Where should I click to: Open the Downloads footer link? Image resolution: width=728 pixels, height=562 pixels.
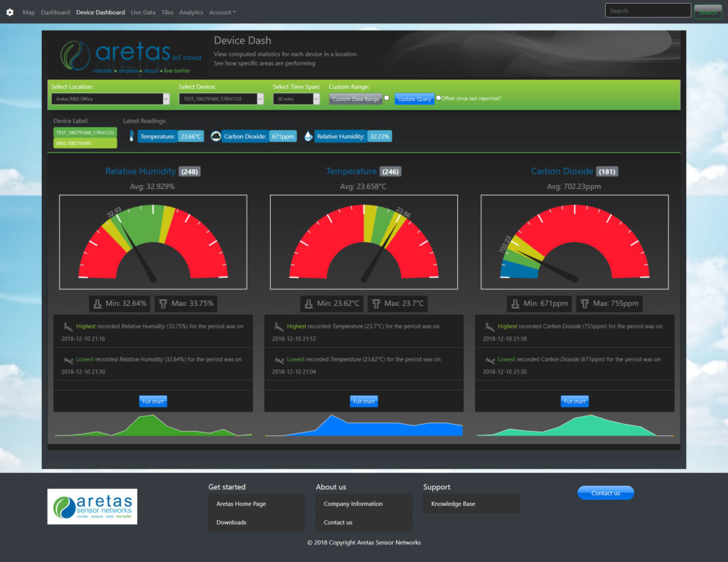point(231,523)
